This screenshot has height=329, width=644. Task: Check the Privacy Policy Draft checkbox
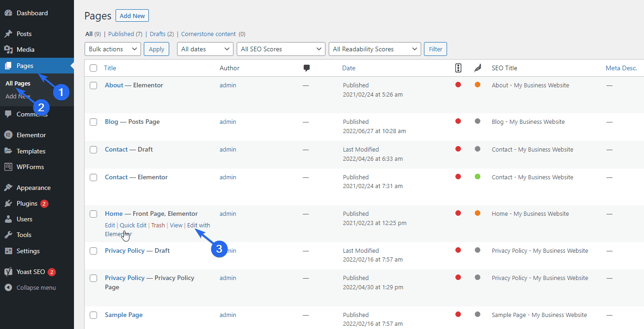point(93,251)
